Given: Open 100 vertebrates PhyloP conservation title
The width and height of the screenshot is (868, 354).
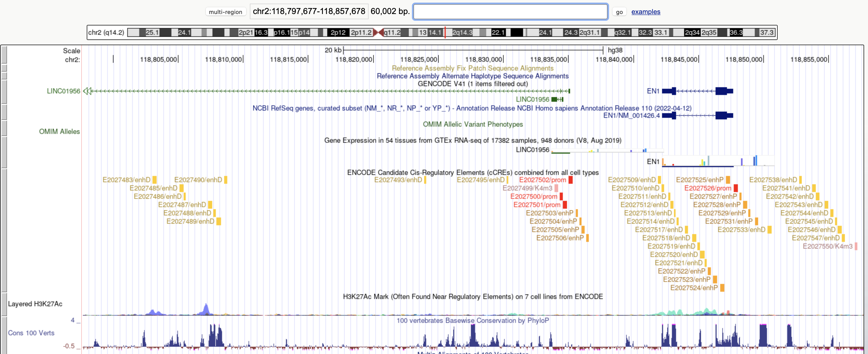Looking at the screenshot, I should click(472, 320).
